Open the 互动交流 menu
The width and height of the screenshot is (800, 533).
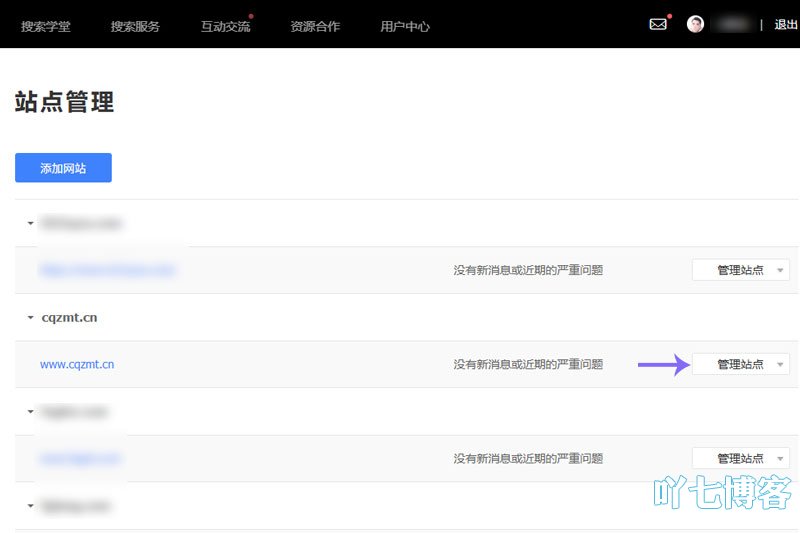(x=225, y=27)
